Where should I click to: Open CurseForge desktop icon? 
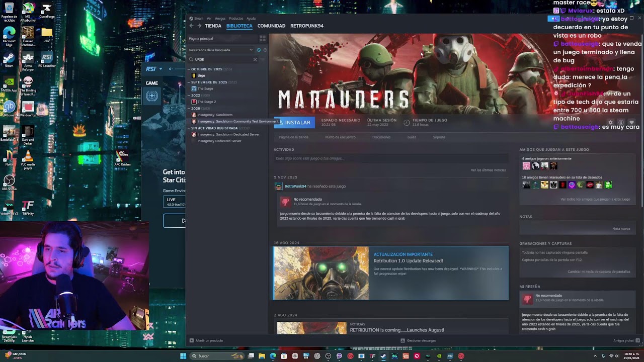tap(47, 11)
